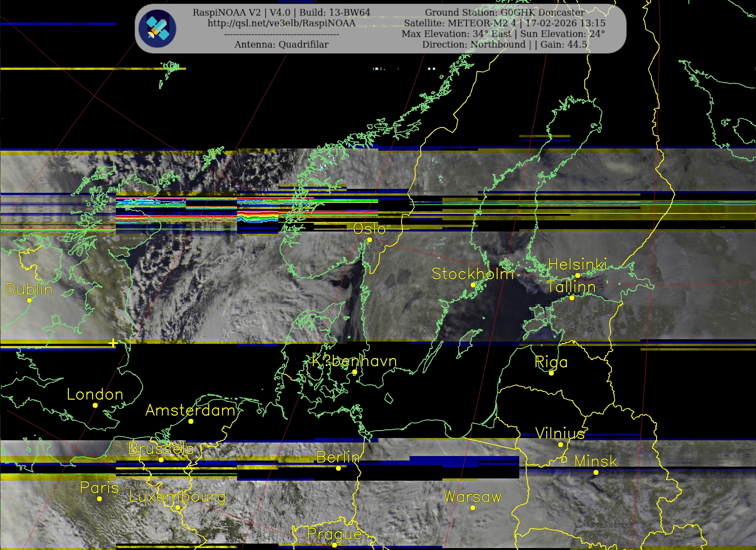Click the RaspiNOAA satellite logo icon
Image resolution: width=756 pixels, height=550 pixels.
tap(157, 28)
